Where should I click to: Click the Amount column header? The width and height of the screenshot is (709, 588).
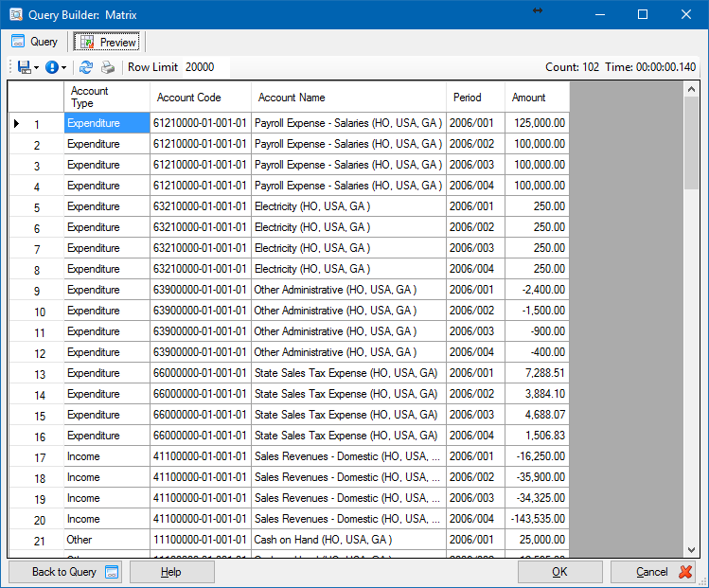click(537, 97)
